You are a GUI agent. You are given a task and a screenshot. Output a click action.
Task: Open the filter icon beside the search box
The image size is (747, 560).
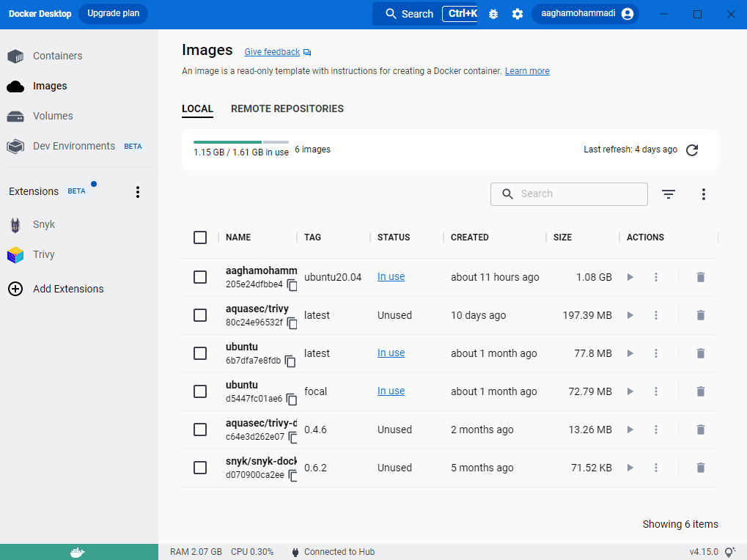[x=669, y=194]
